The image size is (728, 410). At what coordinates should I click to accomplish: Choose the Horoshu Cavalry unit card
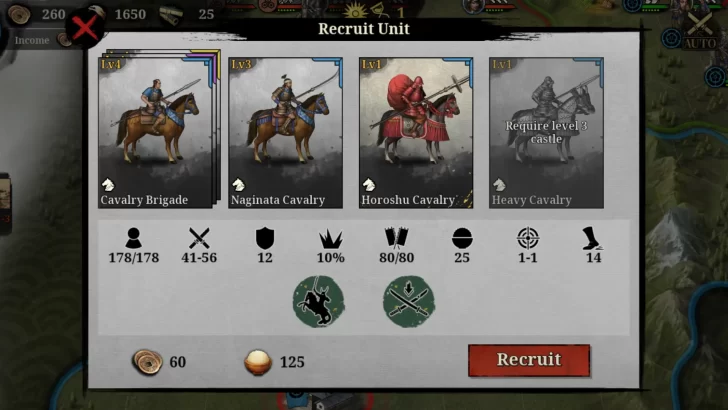point(416,132)
